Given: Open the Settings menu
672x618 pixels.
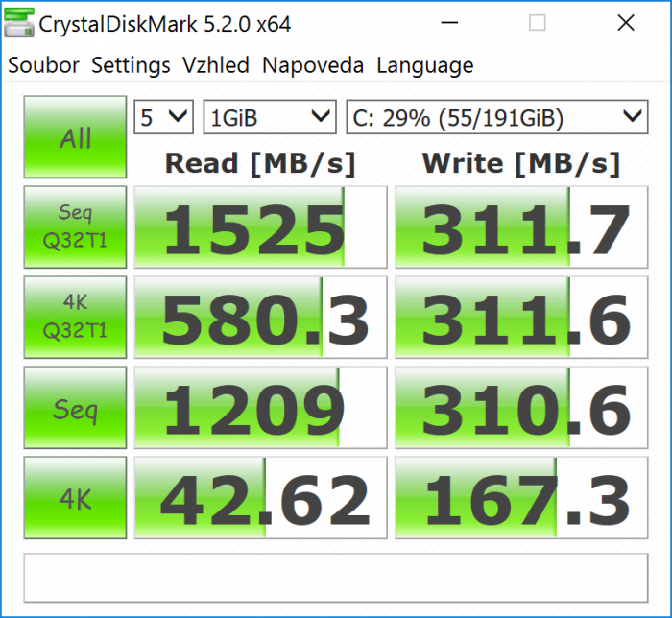Looking at the screenshot, I should click(131, 66).
